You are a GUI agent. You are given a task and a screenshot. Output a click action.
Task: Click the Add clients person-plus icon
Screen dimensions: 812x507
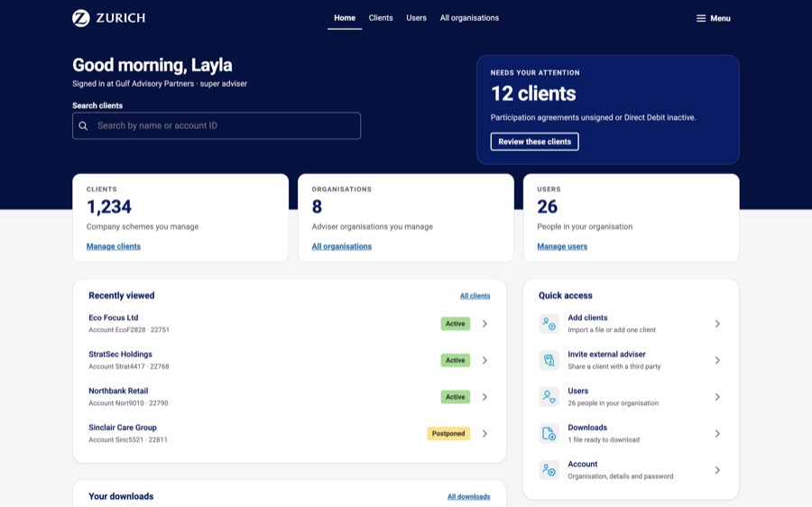click(549, 324)
